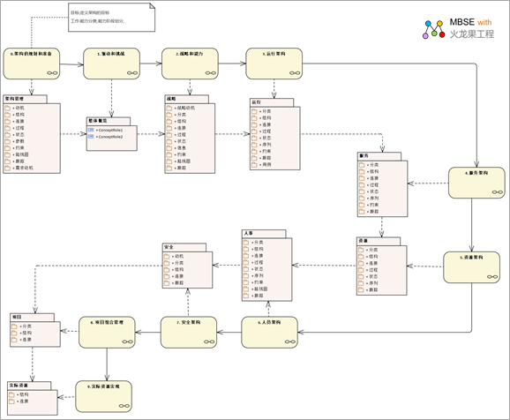
Task: Click folder icon beside 结构 in 实际资源 package
Action: point(11,394)
